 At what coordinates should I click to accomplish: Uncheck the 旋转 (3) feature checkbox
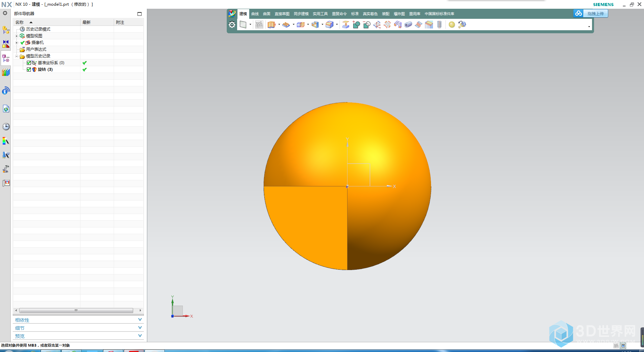[x=29, y=70]
